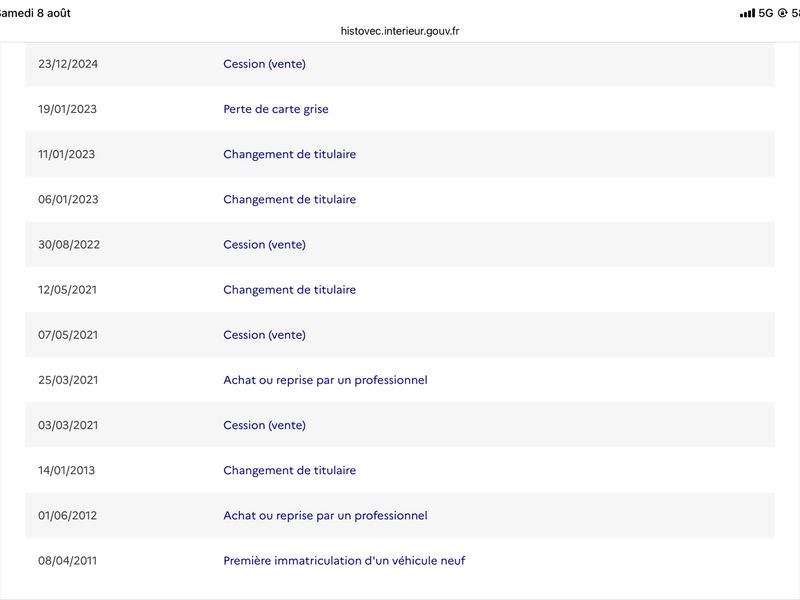Image resolution: width=800 pixels, height=600 pixels.
Task: Tap the 08/04/2011 date cell
Action: (67, 561)
